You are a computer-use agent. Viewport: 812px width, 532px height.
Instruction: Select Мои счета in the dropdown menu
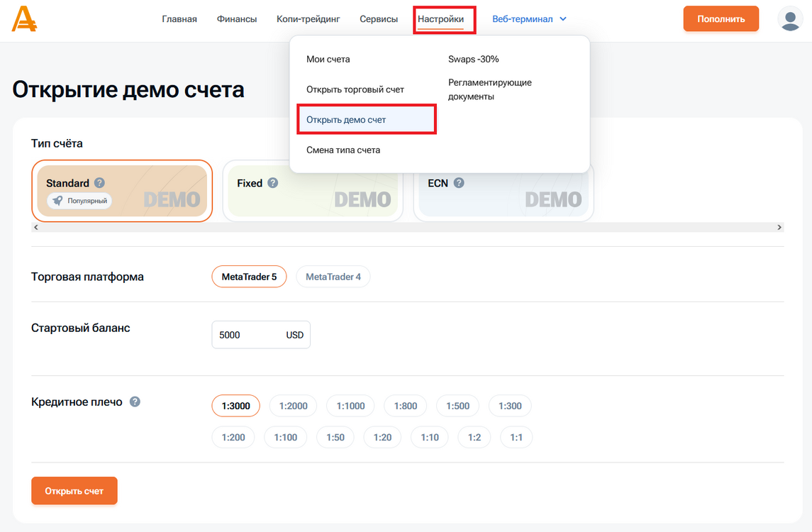(x=328, y=59)
